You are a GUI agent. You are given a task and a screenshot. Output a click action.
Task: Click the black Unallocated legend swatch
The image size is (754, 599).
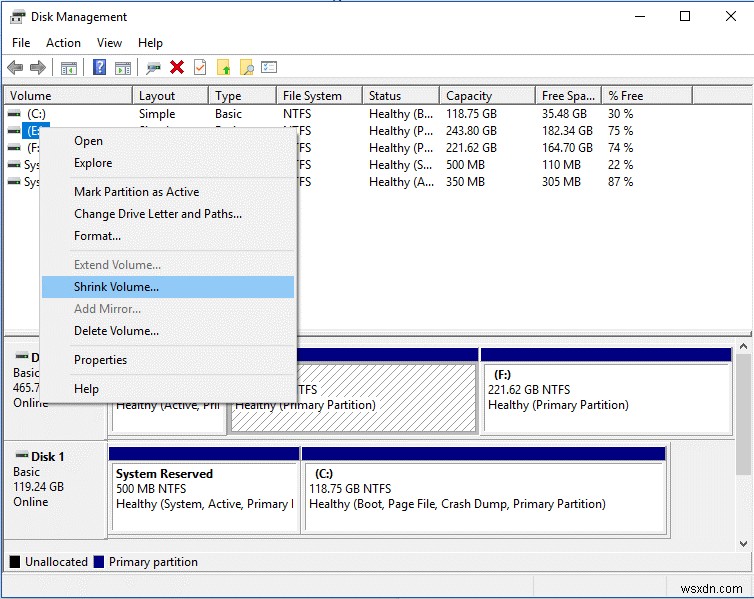(15, 562)
